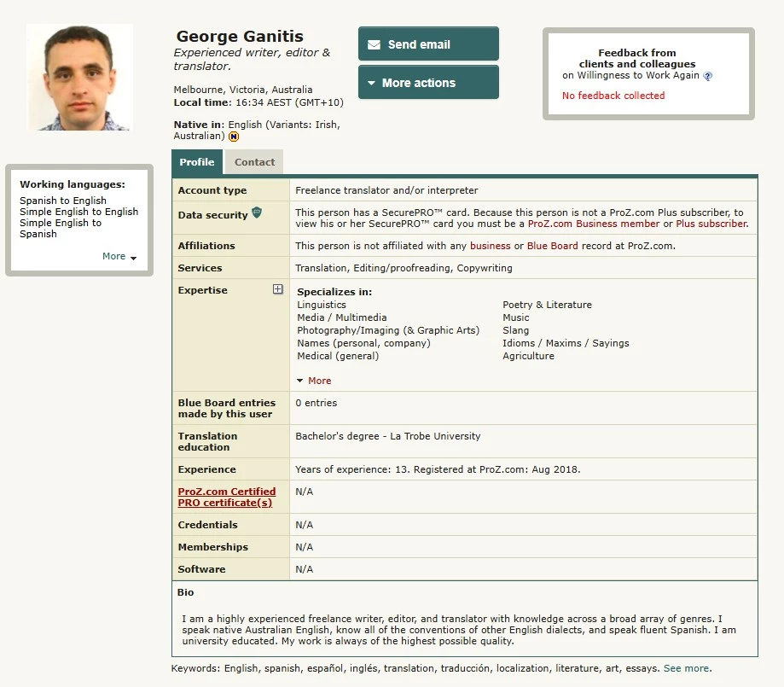Switch to the Contact tab

(x=254, y=162)
